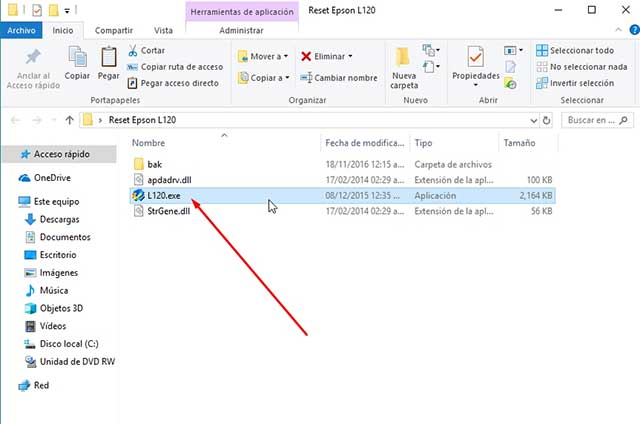Click the red Eliminar button

(323, 56)
